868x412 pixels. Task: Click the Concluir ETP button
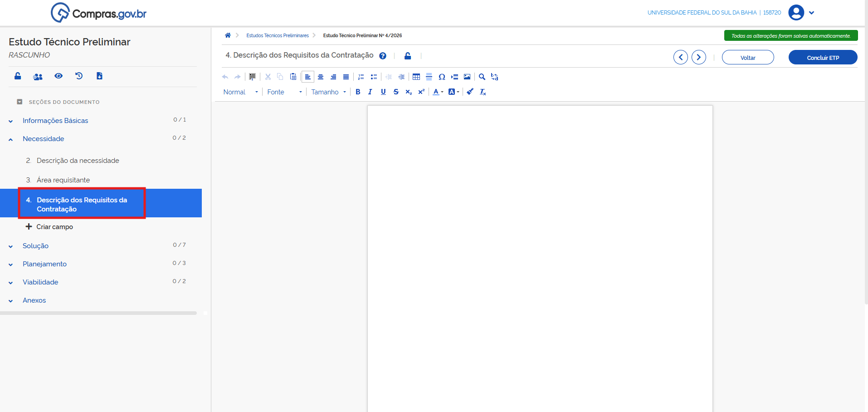point(823,58)
